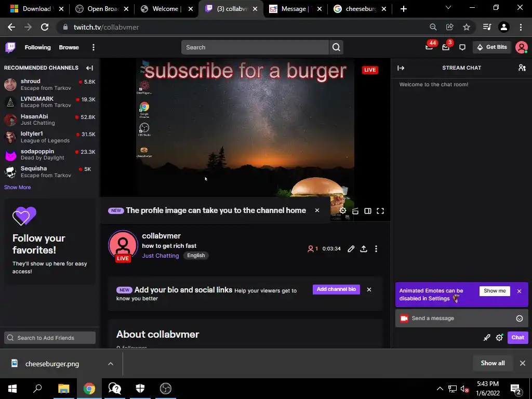
Task: Dismiss the Add your bio banner
Action: pos(369,289)
